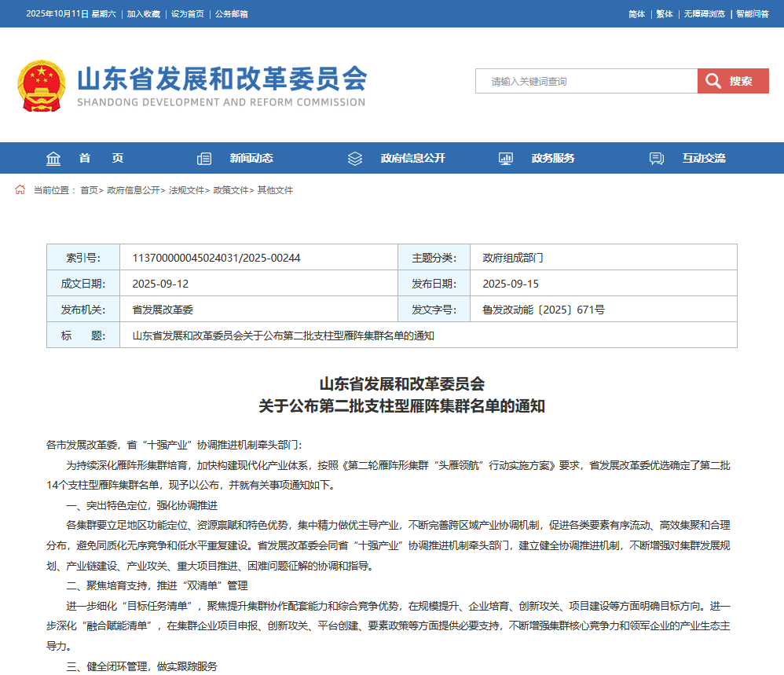This screenshot has height=675, width=784.
Task: Click the layered stack icon beside 政府信息公开
Action: tap(355, 159)
